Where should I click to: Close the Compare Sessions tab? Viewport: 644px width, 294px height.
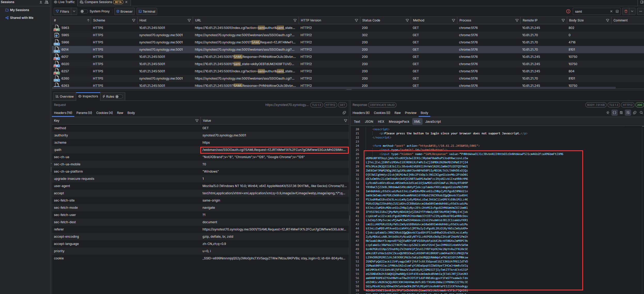(126, 2)
